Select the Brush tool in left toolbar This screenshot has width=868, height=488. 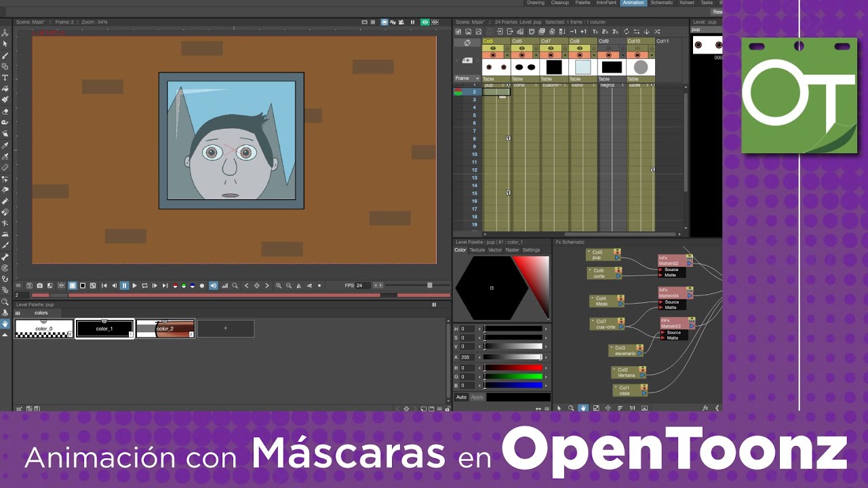coord(5,55)
